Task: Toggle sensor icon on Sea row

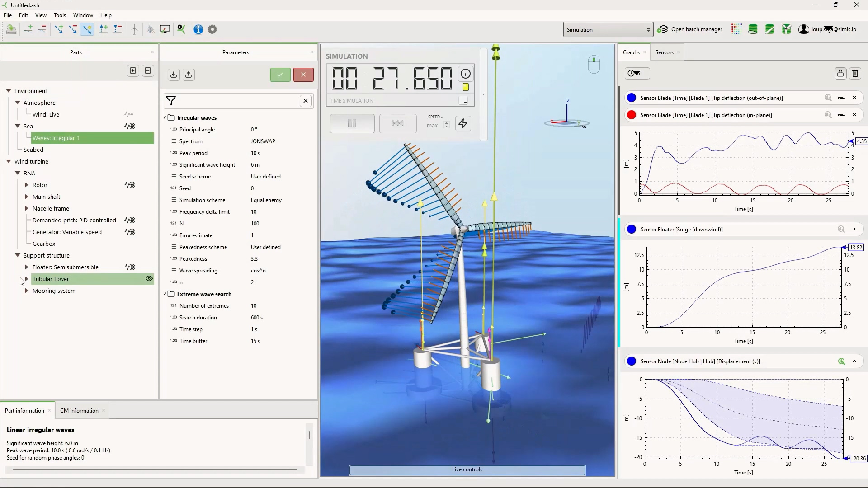Action: pyautogui.click(x=130, y=126)
